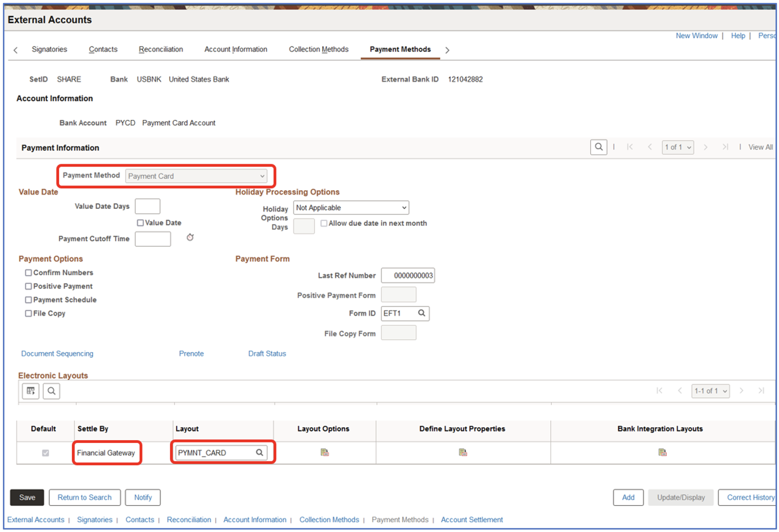Open the footer Account Settlement link
Image resolution: width=779 pixels, height=532 pixels.
click(472, 520)
